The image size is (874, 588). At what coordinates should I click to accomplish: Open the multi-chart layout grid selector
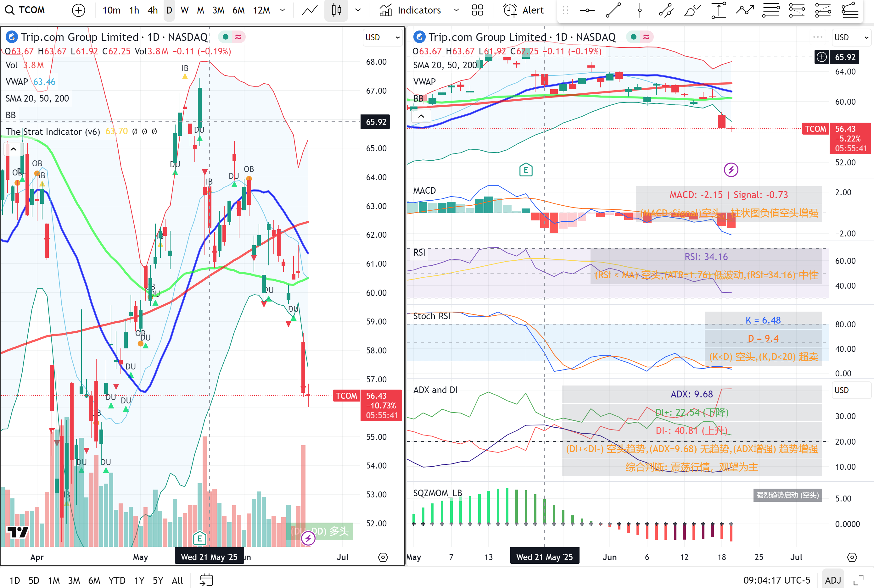click(477, 10)
